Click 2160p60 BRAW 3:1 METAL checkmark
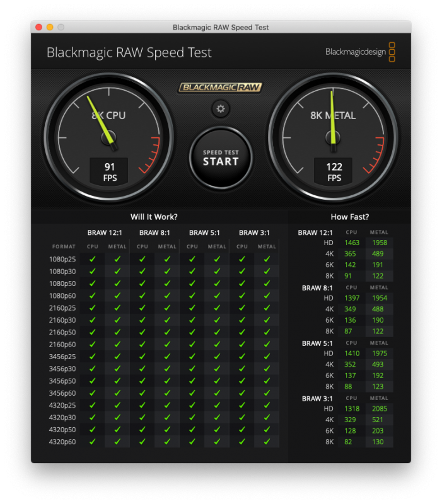 (267, 344)
